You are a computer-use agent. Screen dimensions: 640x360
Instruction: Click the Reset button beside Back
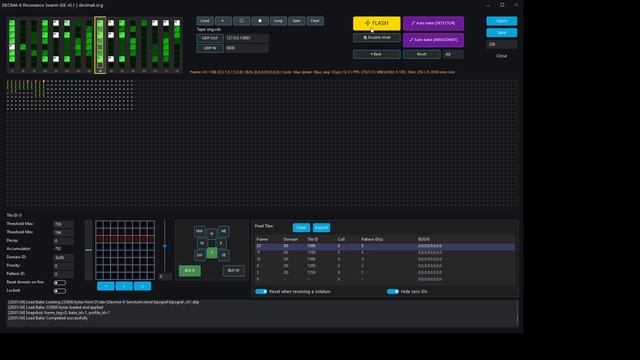[422, 54]
